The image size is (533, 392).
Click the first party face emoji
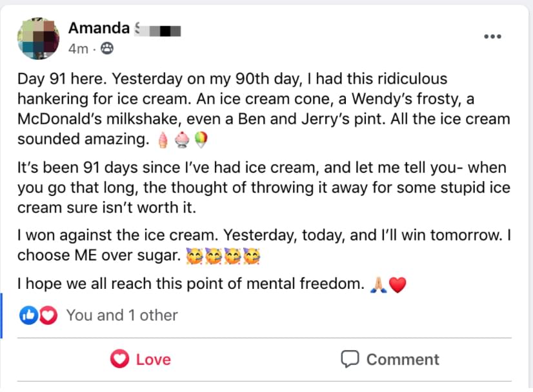click(x=194, y=256)
